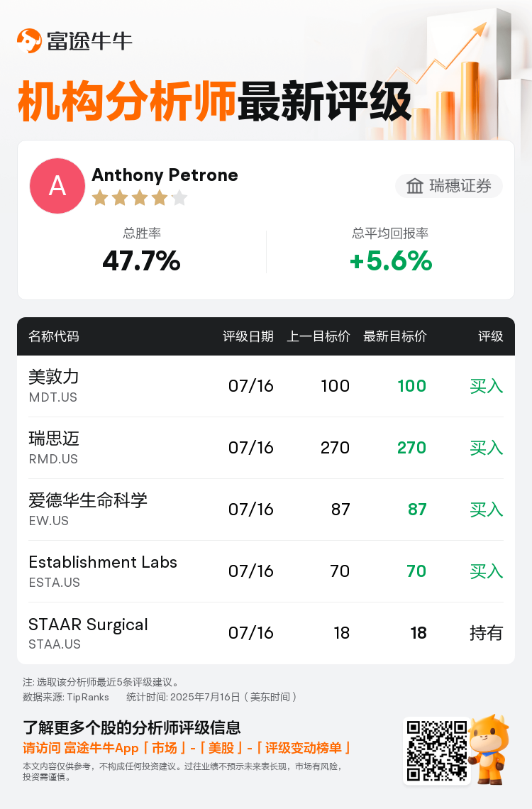
Task: Click the 瑞穗证券 firm badge
Action: [x=448, y=186]
